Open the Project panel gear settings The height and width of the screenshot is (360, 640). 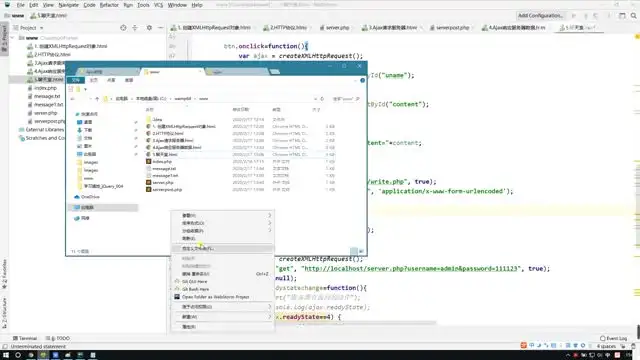[149, 28]
